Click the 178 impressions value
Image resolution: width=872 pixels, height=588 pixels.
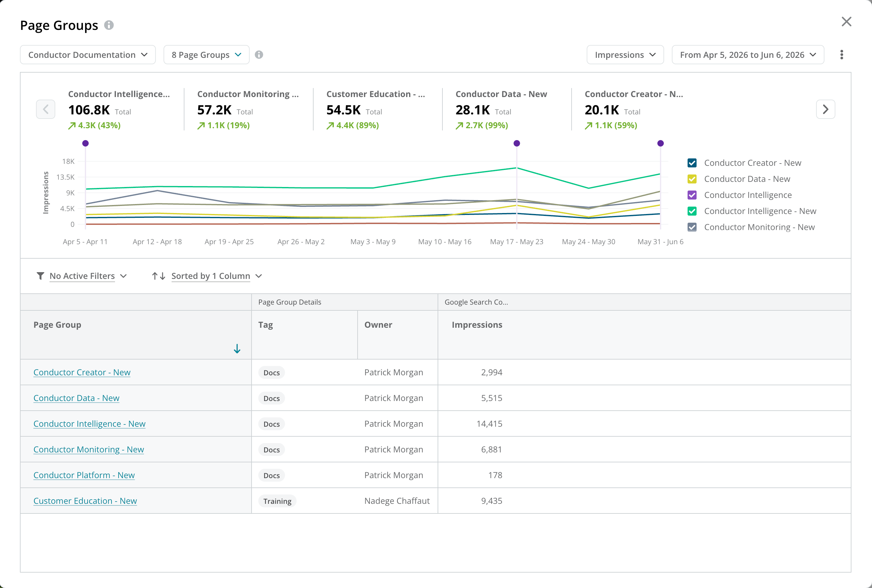(495, 475)
